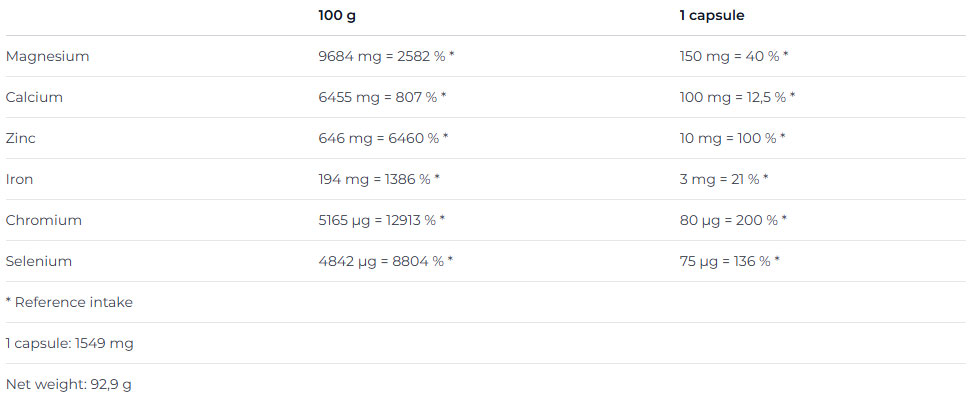This screenshot has height=396, width=971.
Task: Click the Chromium row label
Action: click(43, 220)
